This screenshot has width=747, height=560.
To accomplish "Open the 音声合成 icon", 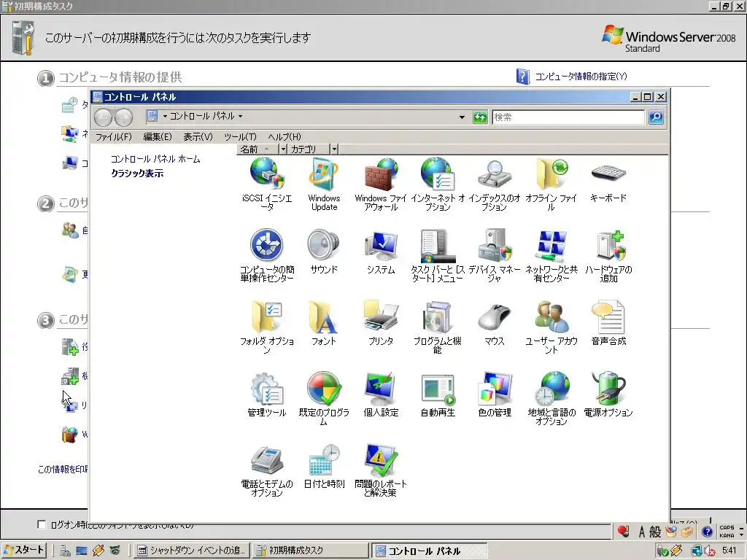I will pyautogui.click(x=608, y=323).
